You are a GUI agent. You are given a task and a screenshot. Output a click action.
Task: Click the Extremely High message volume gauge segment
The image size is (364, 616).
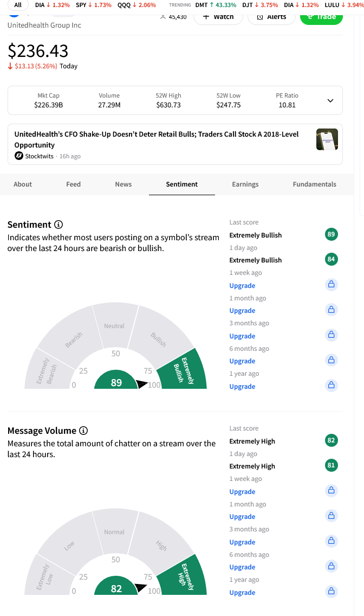(183, 576)
